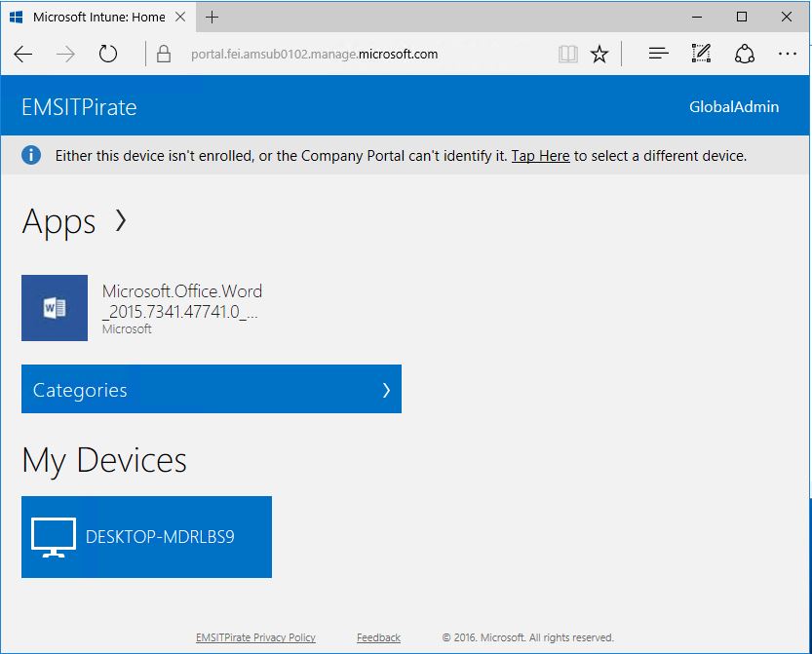Open a new browser tab with plus

pyautogui.click(x=212, y=18)
